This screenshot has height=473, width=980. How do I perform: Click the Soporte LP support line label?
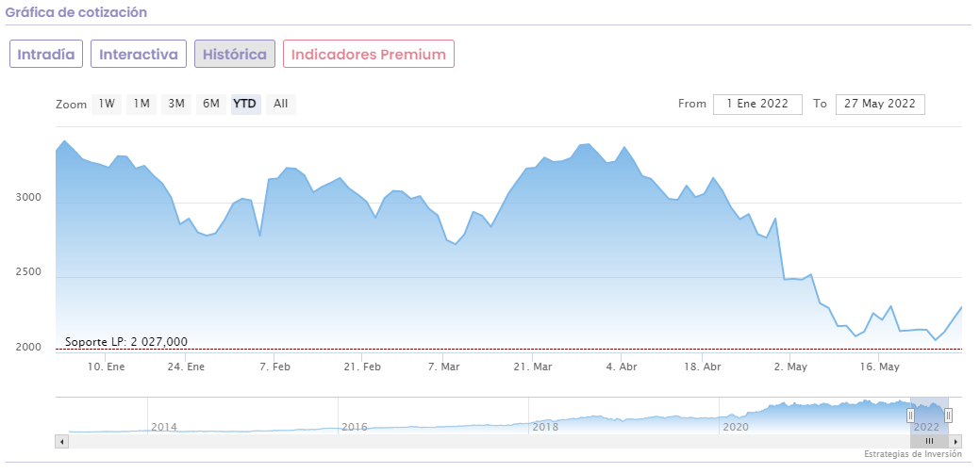tap(126, 342)
